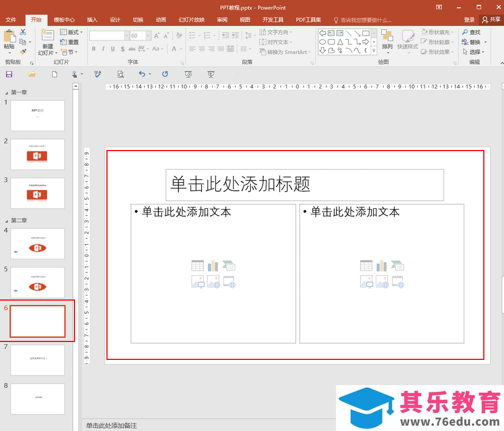The image size is (504, 431).
Task: Open the font color A dropdown
Action: coord(181,49)
